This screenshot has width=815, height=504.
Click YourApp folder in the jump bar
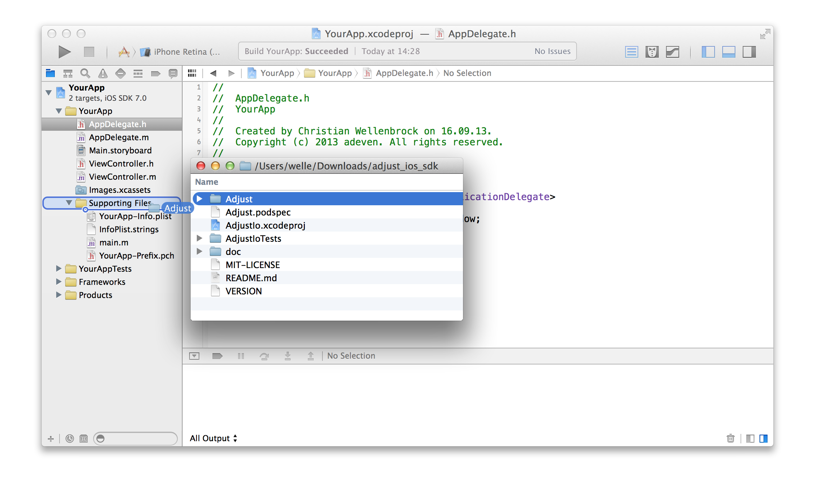pos(328,73)
